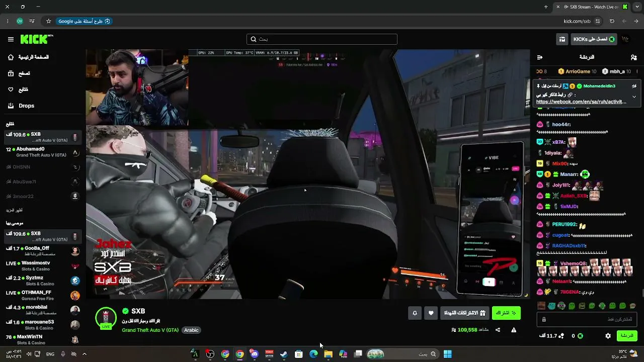Viewport: 644px width, 362px height.
Task: Open the SXB streamer avatar
Action: 106,318
